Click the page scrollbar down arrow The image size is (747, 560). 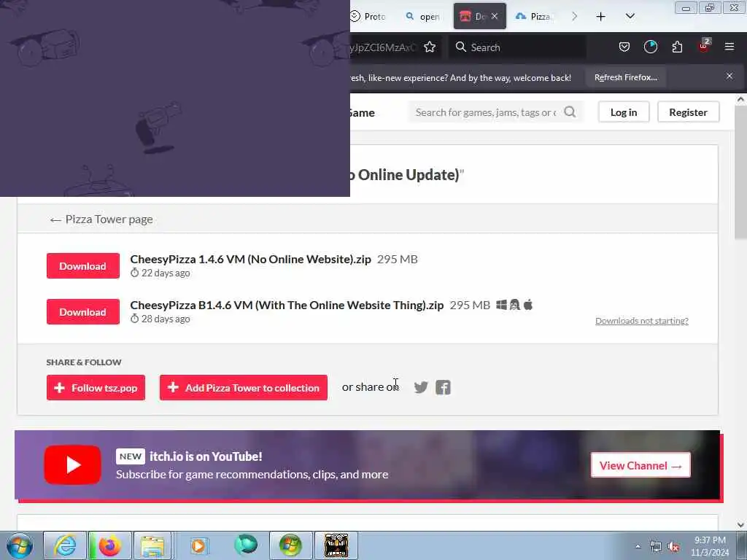pyautogui.click(x=740, y=525)
